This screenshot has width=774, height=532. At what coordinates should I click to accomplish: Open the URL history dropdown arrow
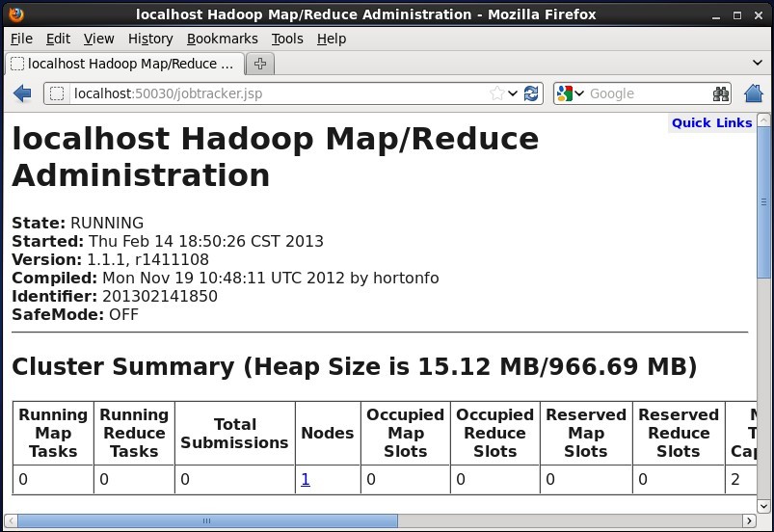[x=513, y=93]
